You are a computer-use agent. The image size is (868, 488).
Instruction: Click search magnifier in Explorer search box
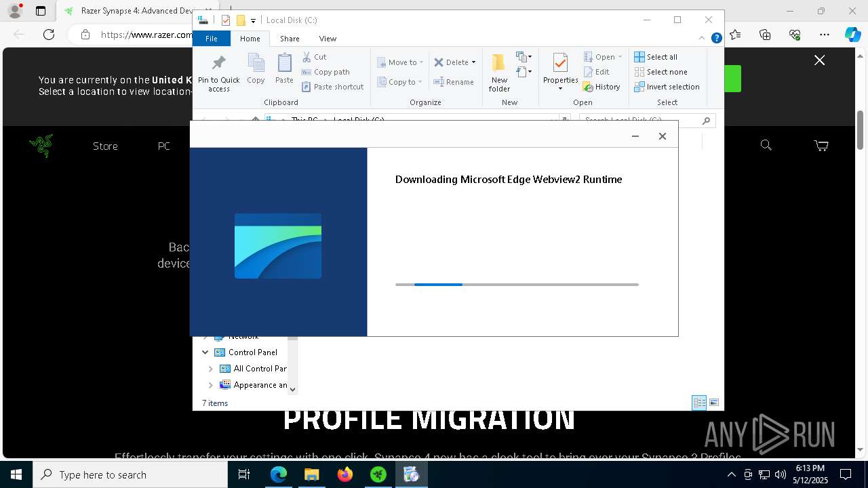706,121
